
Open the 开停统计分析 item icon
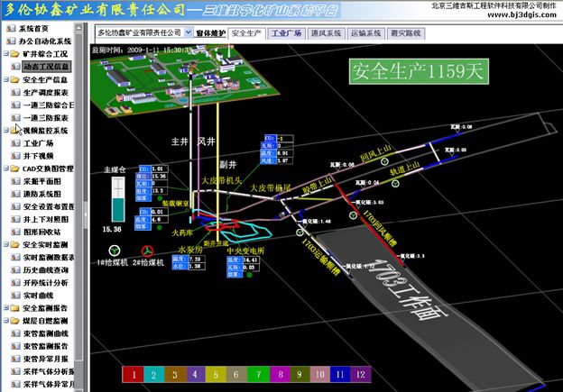pyautogui.click(x=15, y=283)
